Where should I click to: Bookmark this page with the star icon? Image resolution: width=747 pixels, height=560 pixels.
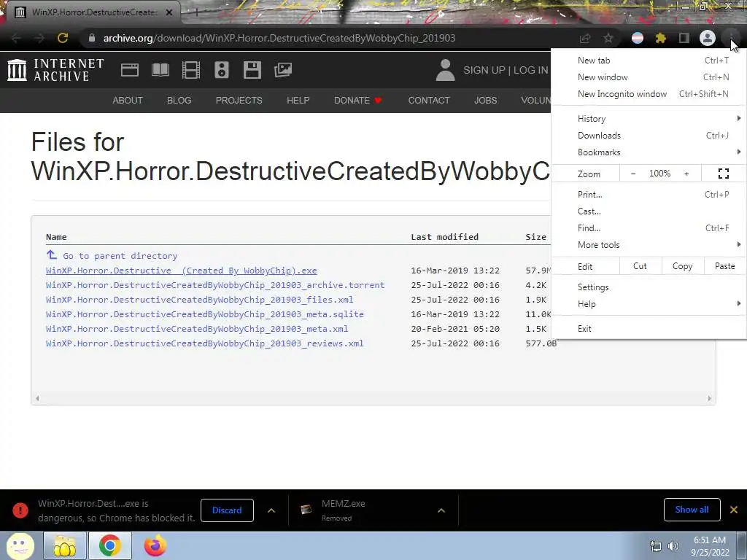click(608, 38)
